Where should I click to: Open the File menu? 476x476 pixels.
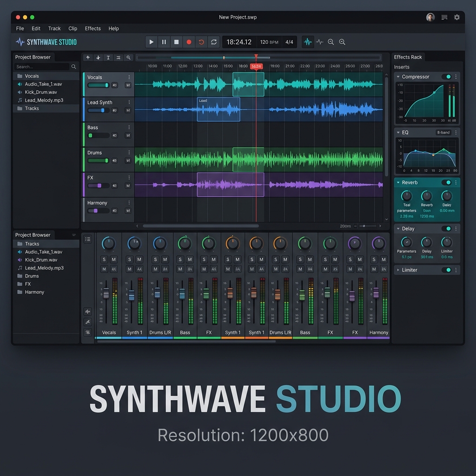(20, 28)
